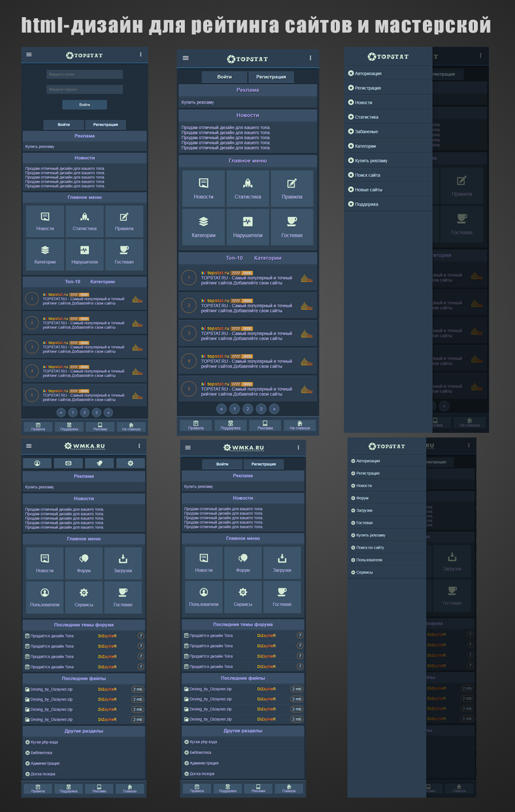Click the Введите логин input field

(x=85, y=74)
